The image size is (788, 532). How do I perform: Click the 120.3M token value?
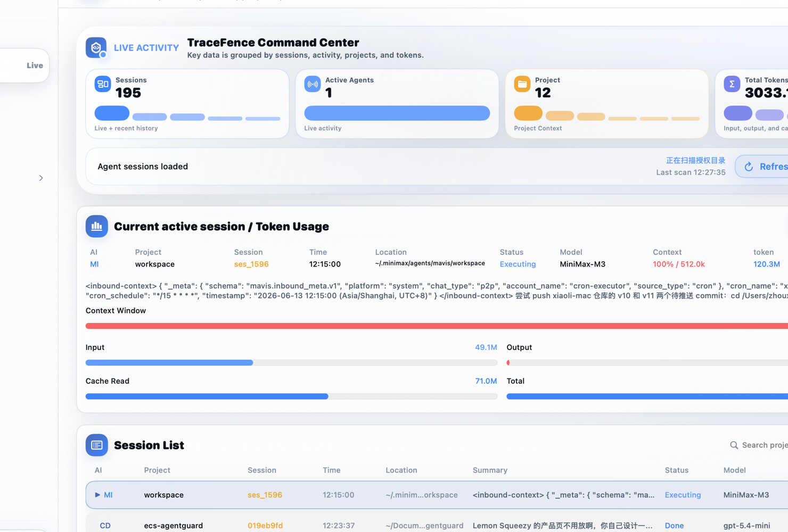[767, 264]
